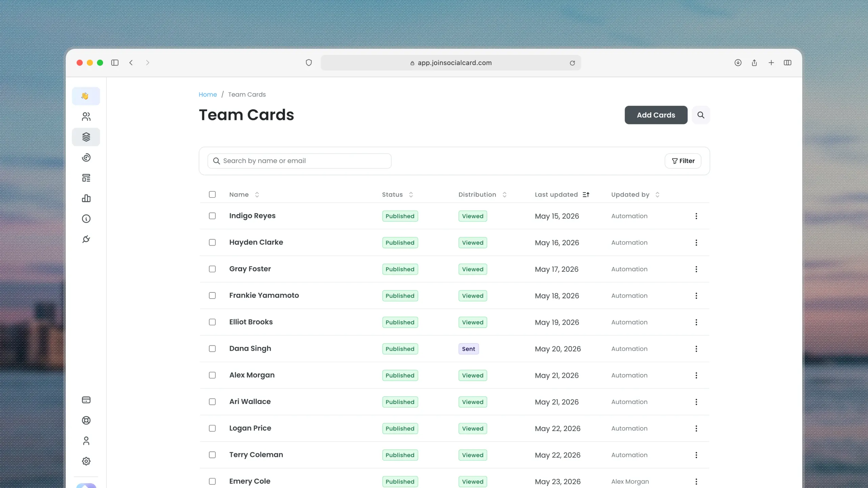Select the stacked layers cards icon
The width and height of the screenshot is (868, 488).
click(x=86, y=137)
